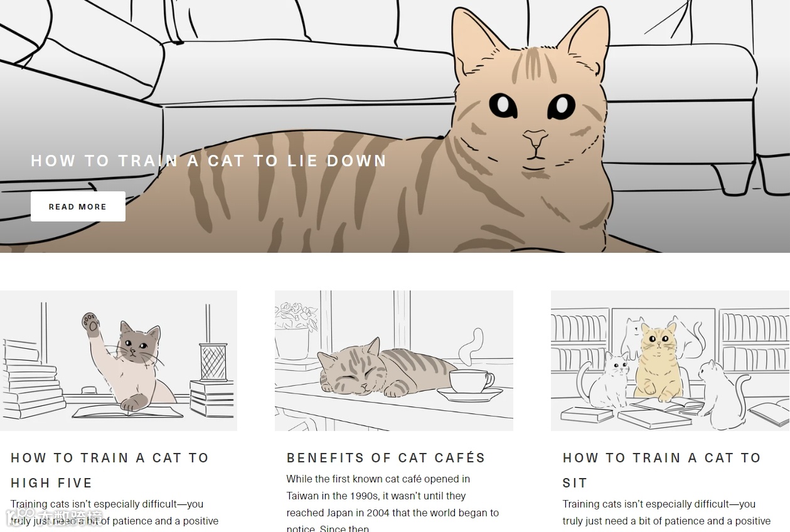Image resolution: width=790 pixels, height=532 pixels.
Task: Open 'How to Train a Cat to Sit' article title
Action: (x=662, y=471)
